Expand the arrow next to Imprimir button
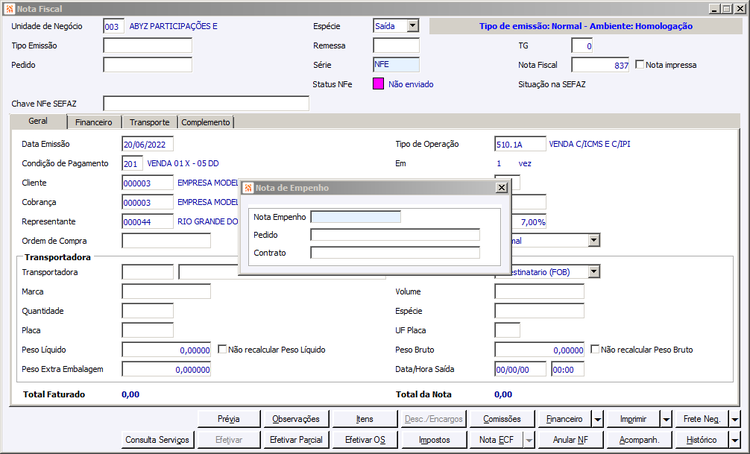The height and width of the screenshot is (454, 750). point(666,420)
